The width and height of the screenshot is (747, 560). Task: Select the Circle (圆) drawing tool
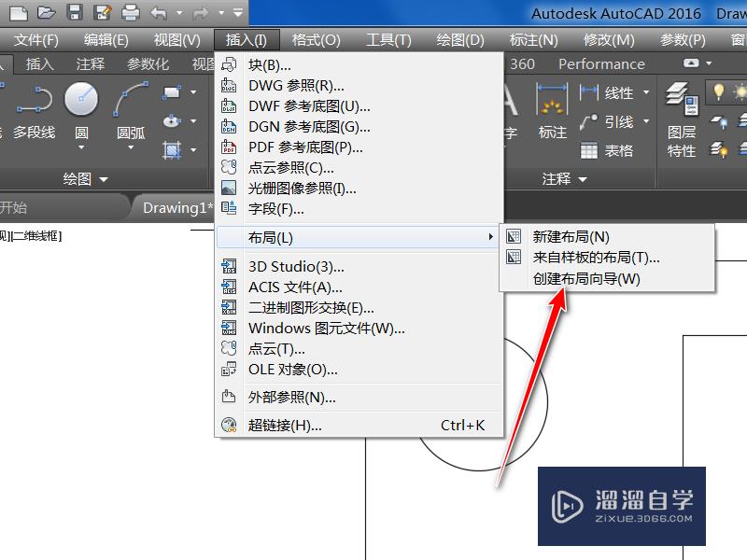80,99
